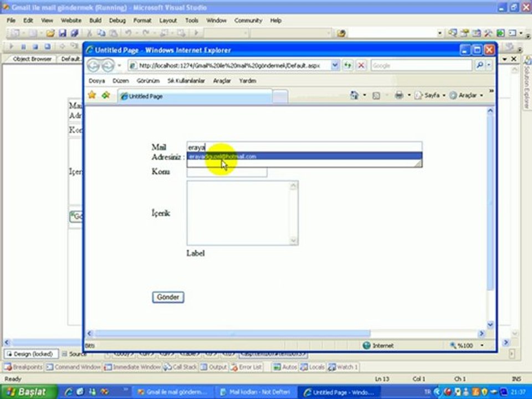Switch to the Source view tab
This screenshot has width=532, height=399.
[x=74, y=354]
